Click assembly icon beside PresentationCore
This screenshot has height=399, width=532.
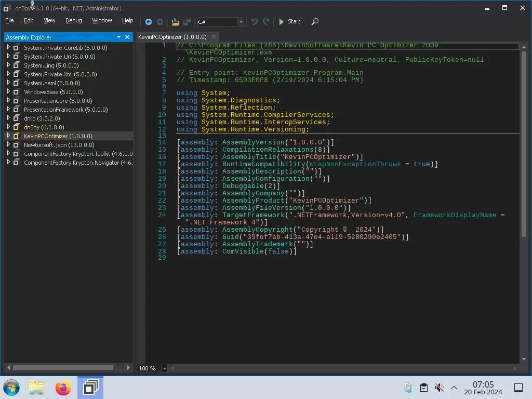pos(17,100)
